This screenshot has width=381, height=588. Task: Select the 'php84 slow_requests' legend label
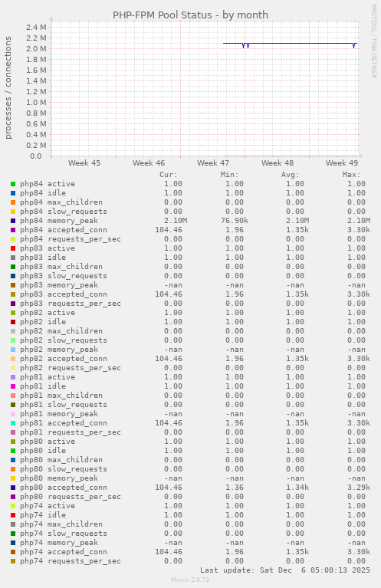coord(64,211)
